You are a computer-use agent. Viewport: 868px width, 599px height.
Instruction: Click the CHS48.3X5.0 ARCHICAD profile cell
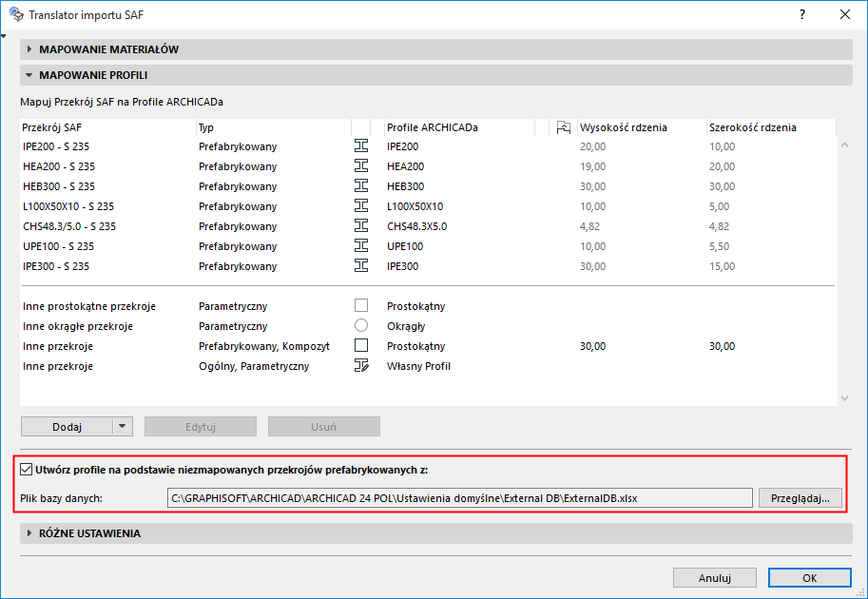click(x=416, y=226)
